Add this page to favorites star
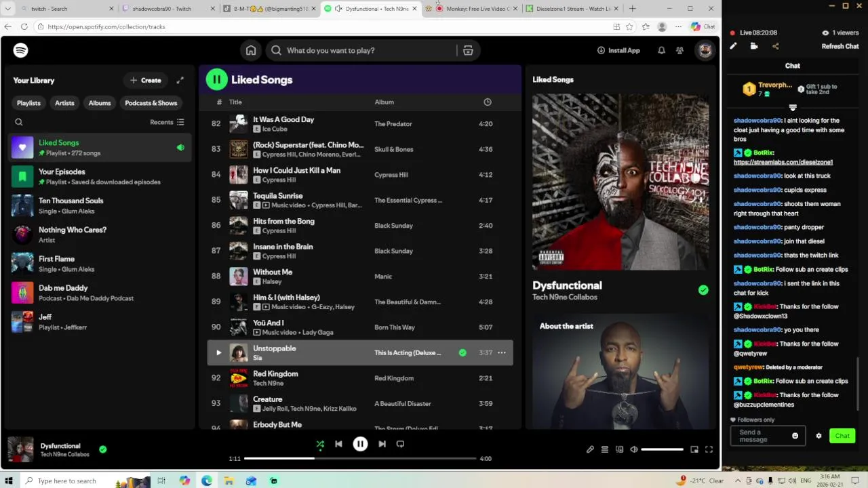The width and height of the screenshot is (868, 488). coord(629,26)
